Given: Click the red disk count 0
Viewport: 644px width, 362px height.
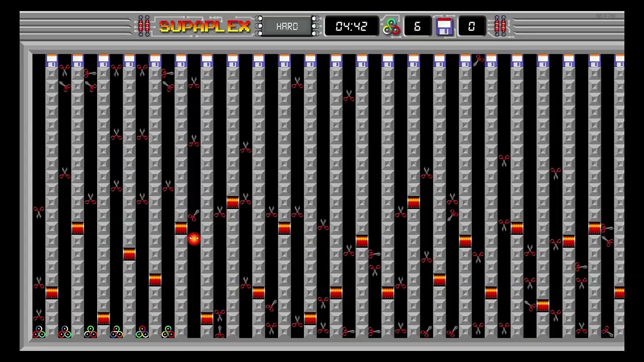Looking at the screenshot, I should pyautogui.click(x=471, y=26).
